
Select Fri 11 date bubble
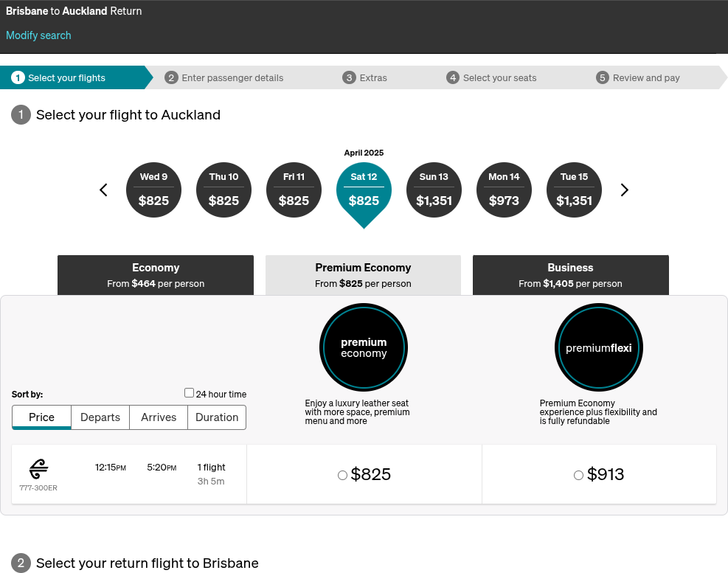click(x=294, y=190)
